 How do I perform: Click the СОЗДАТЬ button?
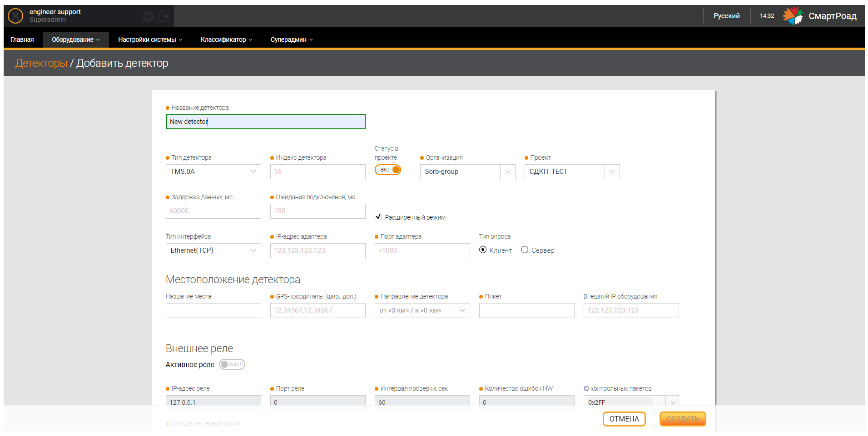[x=683, y=419]
